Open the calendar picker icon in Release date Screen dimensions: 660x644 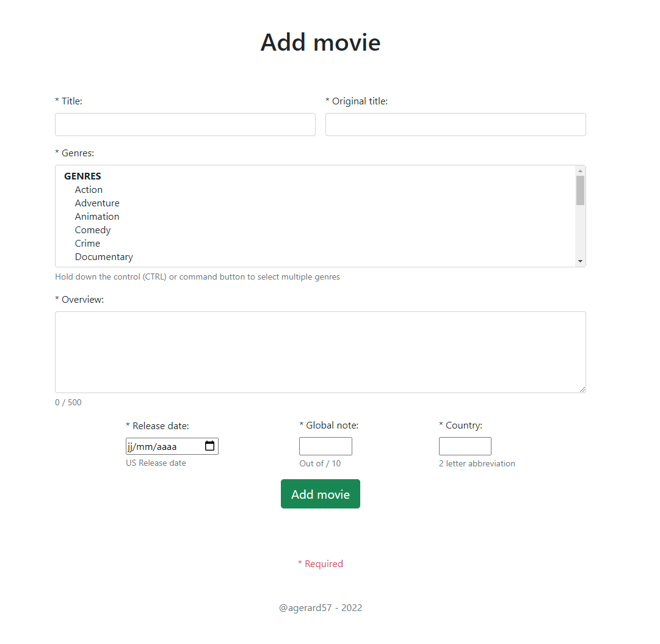tap(209, 446)
